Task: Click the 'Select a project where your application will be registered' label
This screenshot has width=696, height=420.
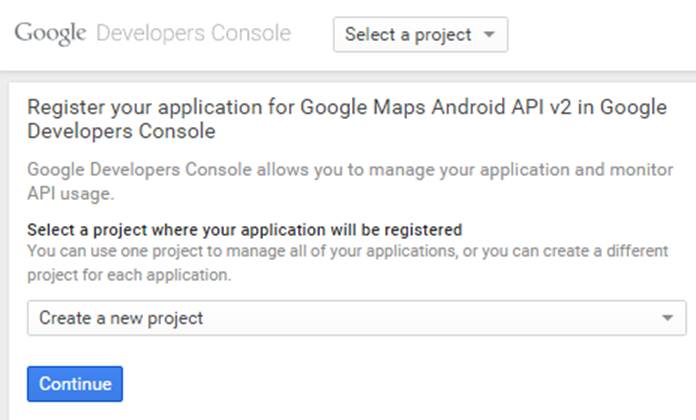Action: point(245,230)
